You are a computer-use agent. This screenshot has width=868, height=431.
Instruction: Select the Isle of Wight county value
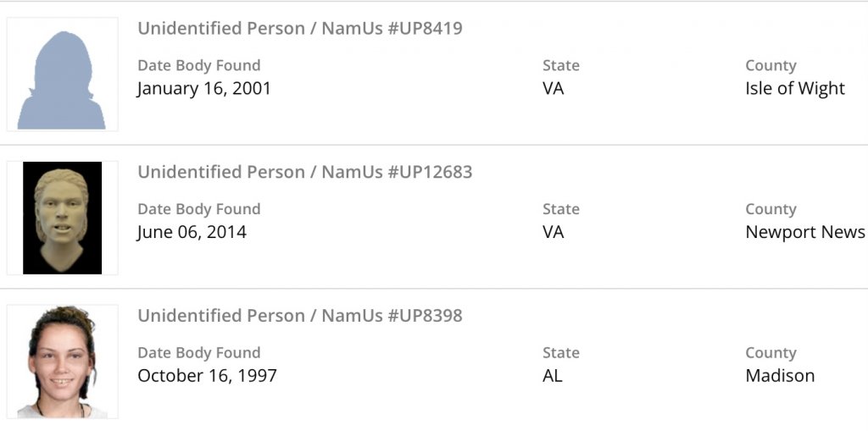[x=795, y=89]
